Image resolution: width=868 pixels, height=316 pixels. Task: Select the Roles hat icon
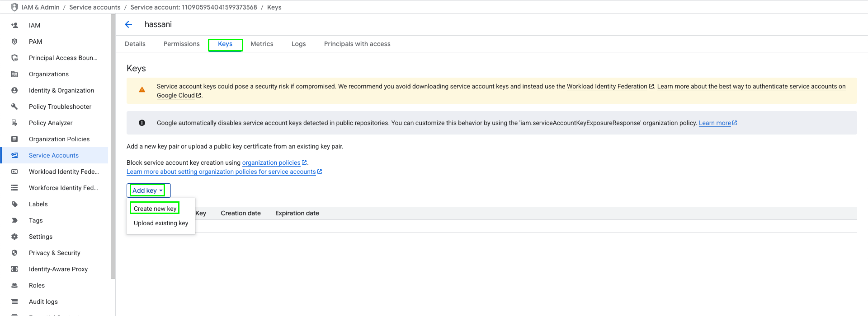[14, 285]
